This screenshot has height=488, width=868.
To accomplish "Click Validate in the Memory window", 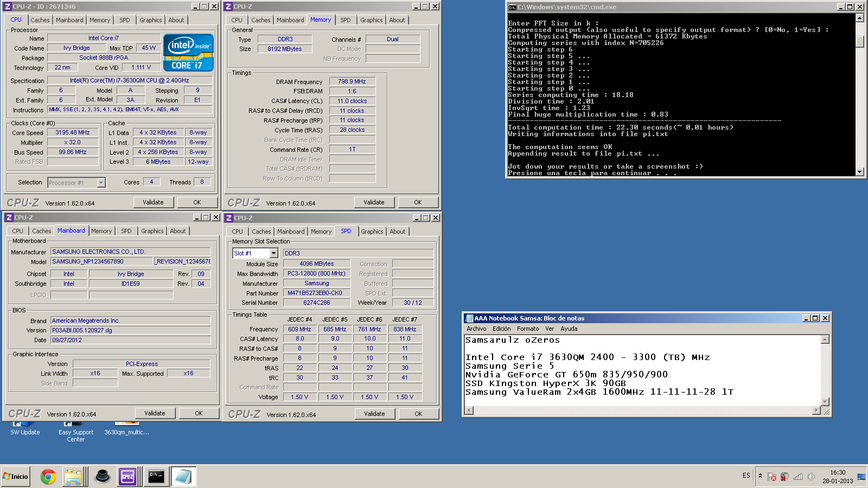I will tap(374, 202).
